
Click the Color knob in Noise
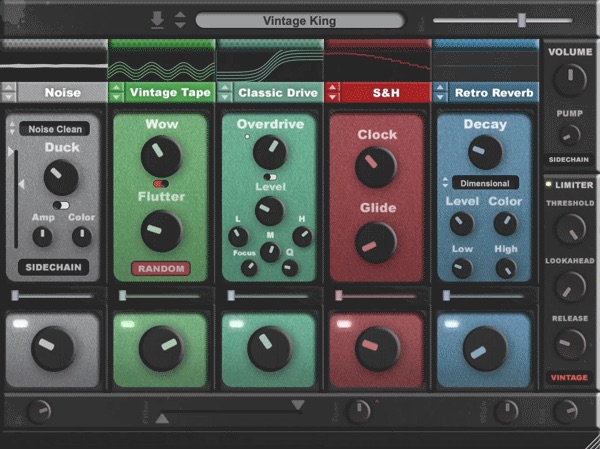[x=82, y=236]
